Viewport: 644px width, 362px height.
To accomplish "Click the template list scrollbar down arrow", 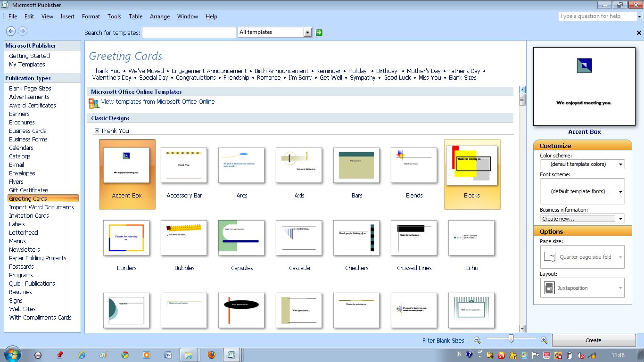I will (x=522, y=329).
